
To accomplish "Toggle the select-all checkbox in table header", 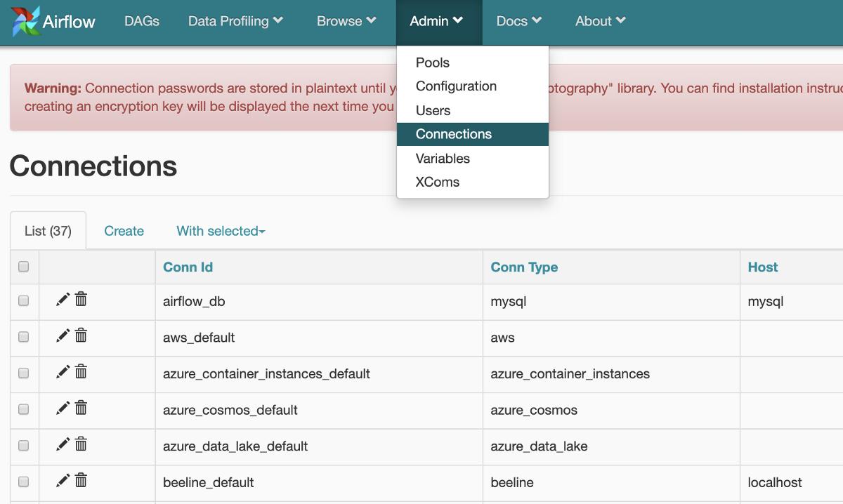I will tap(24, 267).
